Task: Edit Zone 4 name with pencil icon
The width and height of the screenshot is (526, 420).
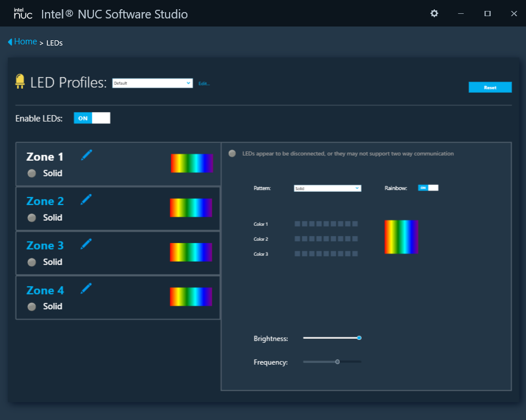Action: tap(86, 289)
